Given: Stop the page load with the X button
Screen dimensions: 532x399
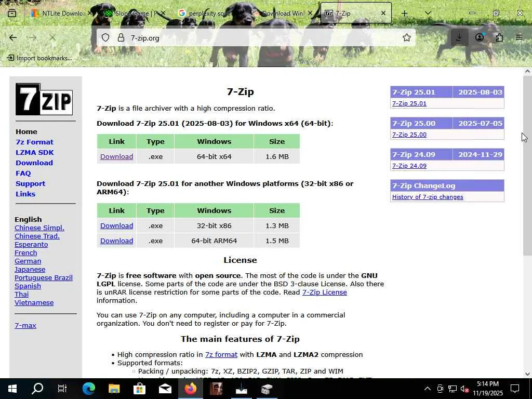Looking at the screenshot, I should 52,37.
